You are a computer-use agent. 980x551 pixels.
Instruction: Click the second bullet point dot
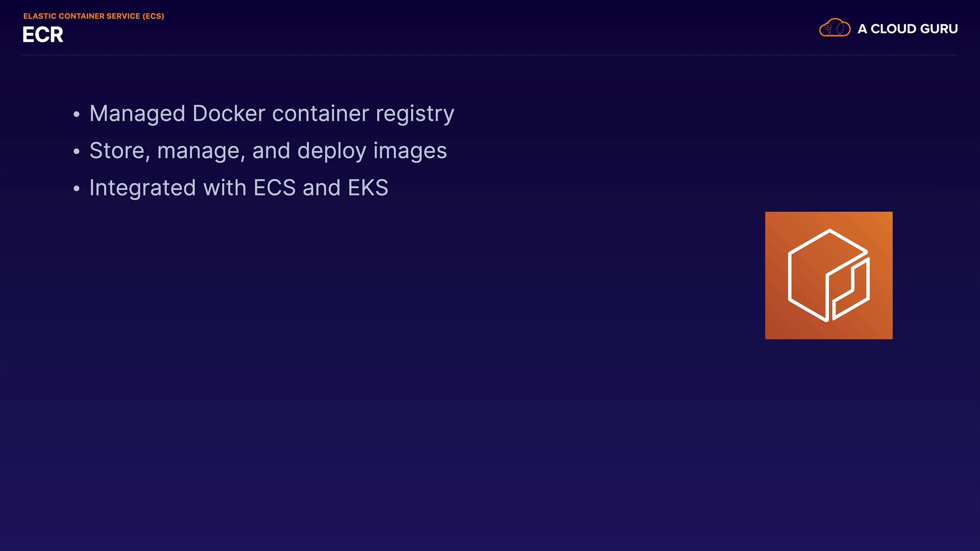[x=77, y=152]
